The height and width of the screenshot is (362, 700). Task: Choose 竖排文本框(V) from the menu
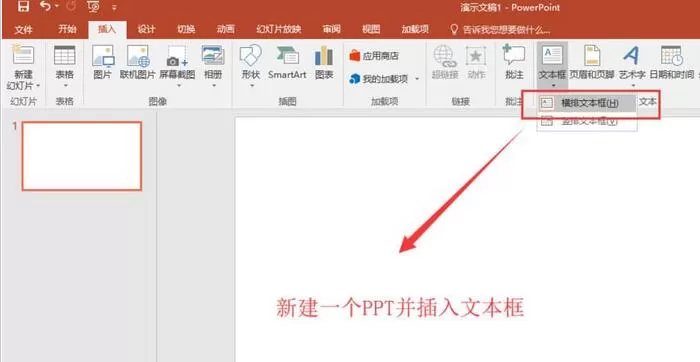coord(587,121)
